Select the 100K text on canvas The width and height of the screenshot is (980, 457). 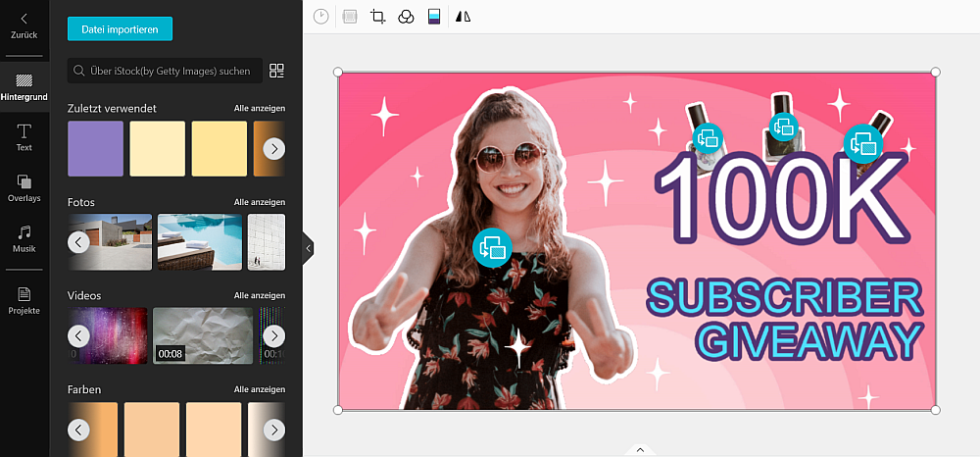click(781, 199)
